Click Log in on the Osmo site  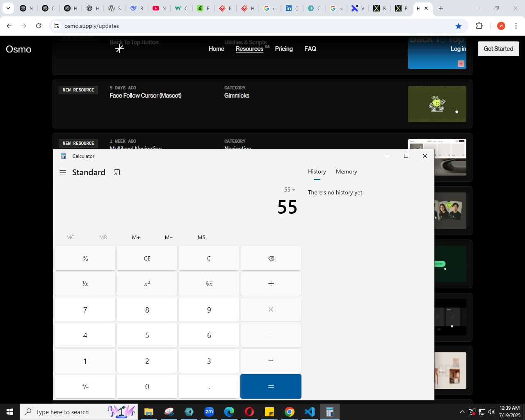click(x=458, y=49)
